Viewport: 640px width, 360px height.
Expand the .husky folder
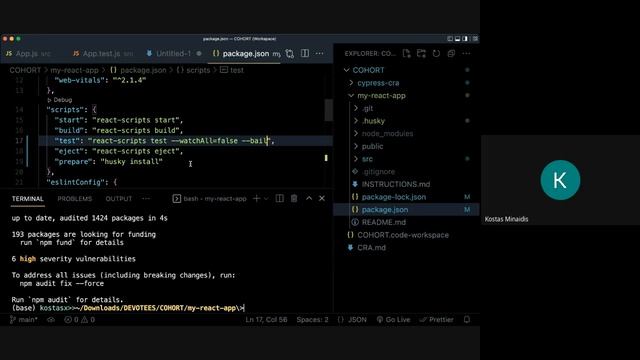(x=373, y=121)
